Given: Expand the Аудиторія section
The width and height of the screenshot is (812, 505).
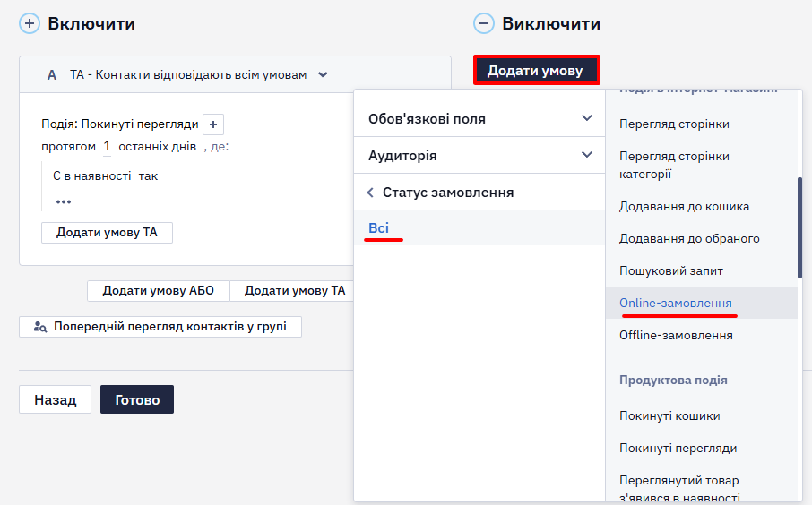Looking at the screenshot, I should click(x=479, y=155).
